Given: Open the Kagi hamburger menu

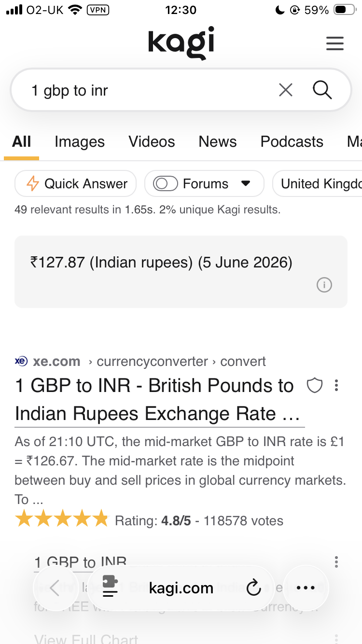Looking at the screenshot, I should [334, 43].
